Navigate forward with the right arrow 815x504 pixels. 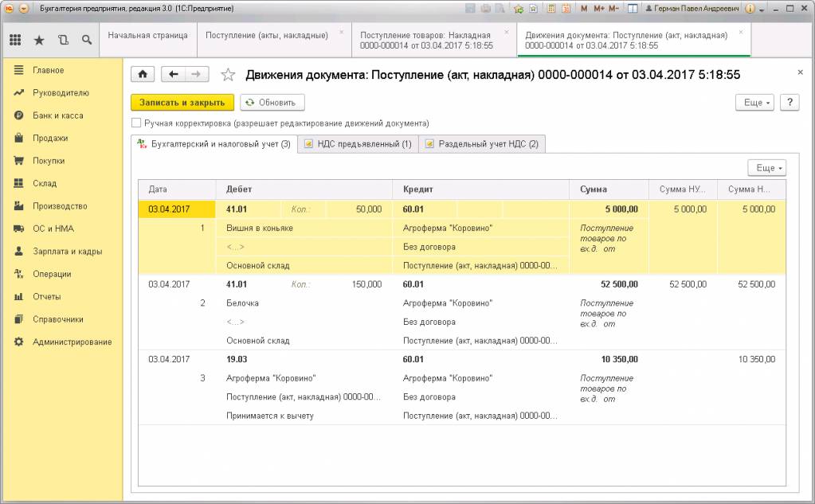point(197,74)
